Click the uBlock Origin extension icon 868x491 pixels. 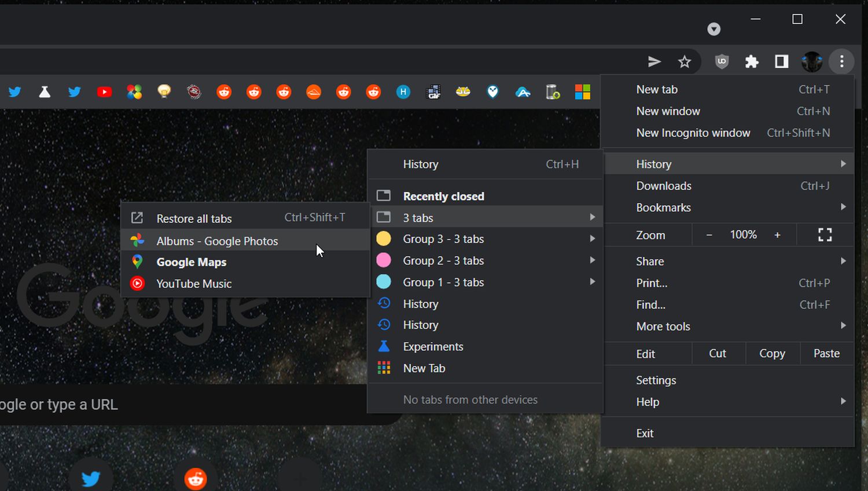click(x=722, y=61)
